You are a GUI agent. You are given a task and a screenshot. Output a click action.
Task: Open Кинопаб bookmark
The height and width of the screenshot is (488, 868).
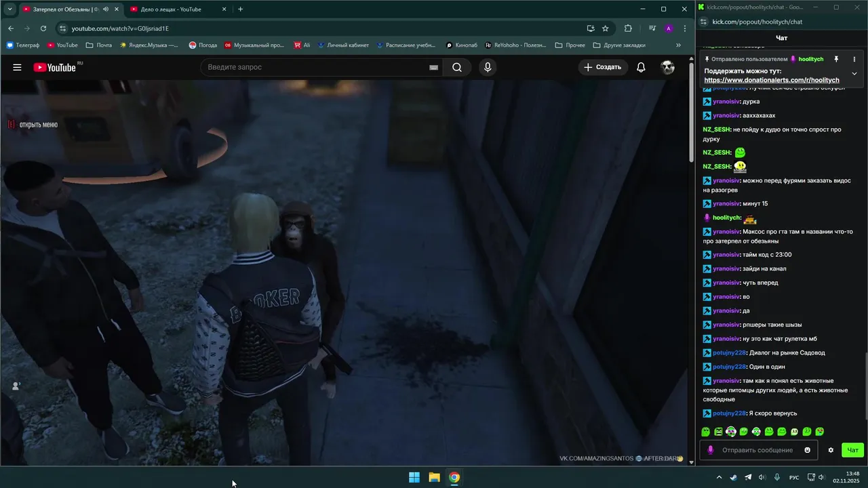pyautogui.click(x=462, y=45)
